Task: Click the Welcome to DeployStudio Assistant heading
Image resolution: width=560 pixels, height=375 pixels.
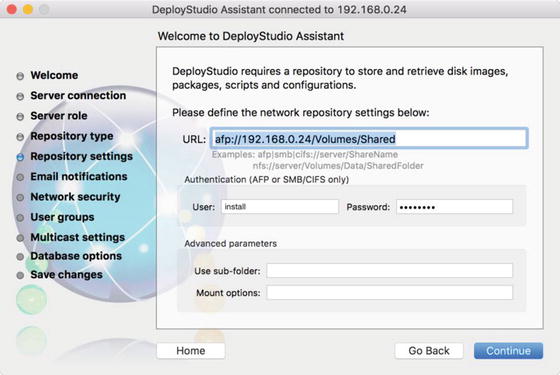Action: click(x=251, y=36)
